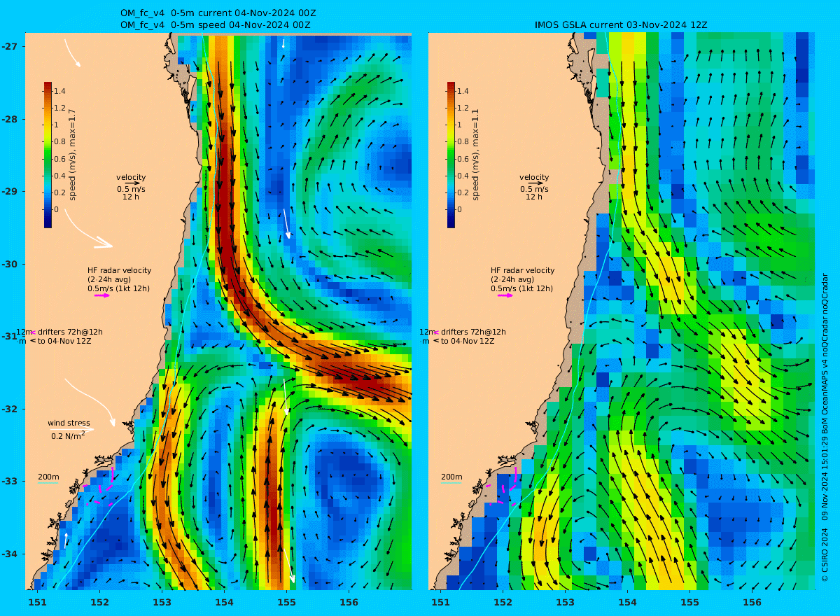Click the '1.4' tick on right color bar

tap(463, 91)
